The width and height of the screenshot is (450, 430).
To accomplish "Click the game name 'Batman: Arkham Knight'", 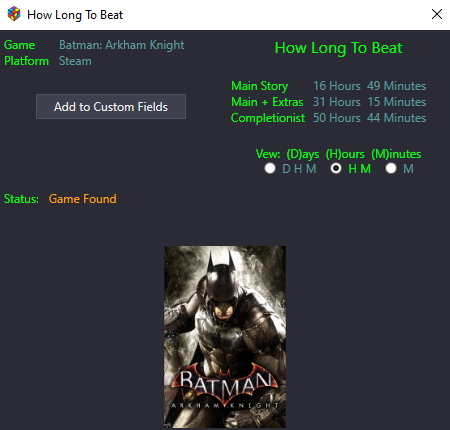I will (x=122, y=45).
